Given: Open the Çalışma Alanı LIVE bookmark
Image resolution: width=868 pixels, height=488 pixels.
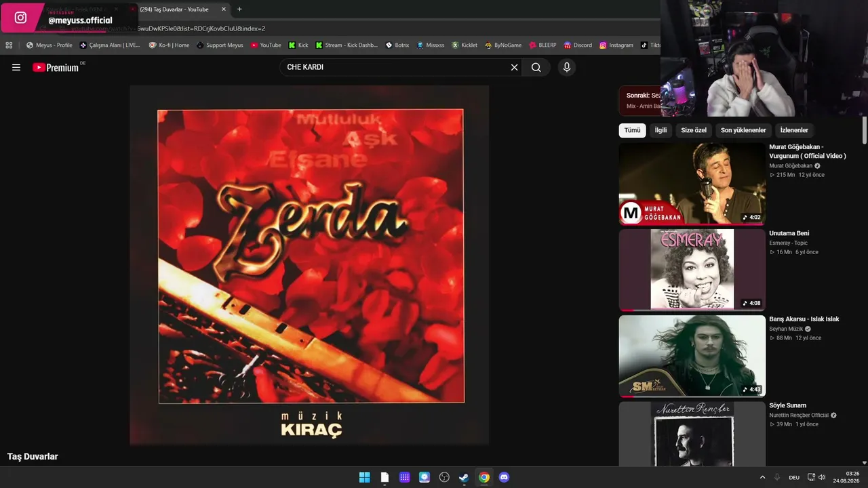Looking at the screenshot, I should coord(110,45).
